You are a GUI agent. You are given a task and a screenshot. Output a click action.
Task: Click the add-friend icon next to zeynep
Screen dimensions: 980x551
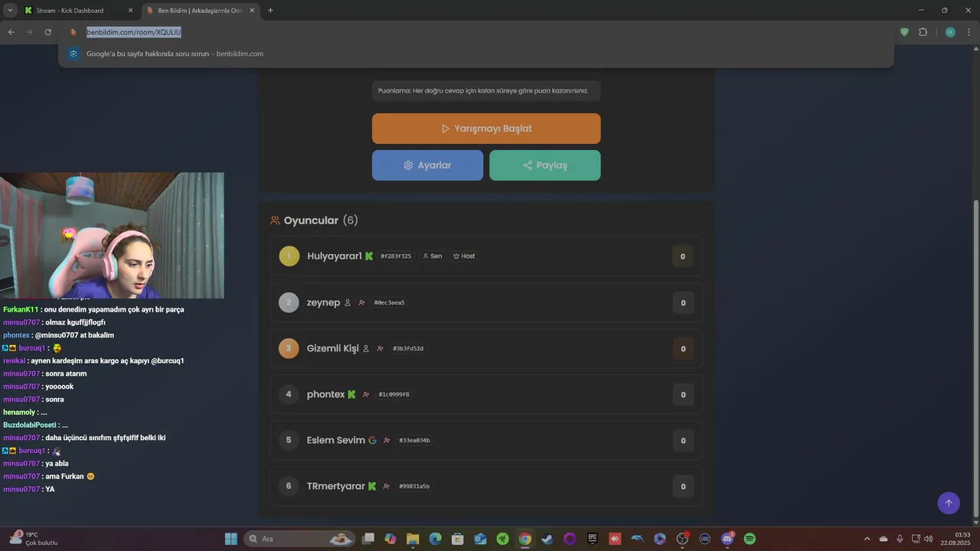[361, 302]
